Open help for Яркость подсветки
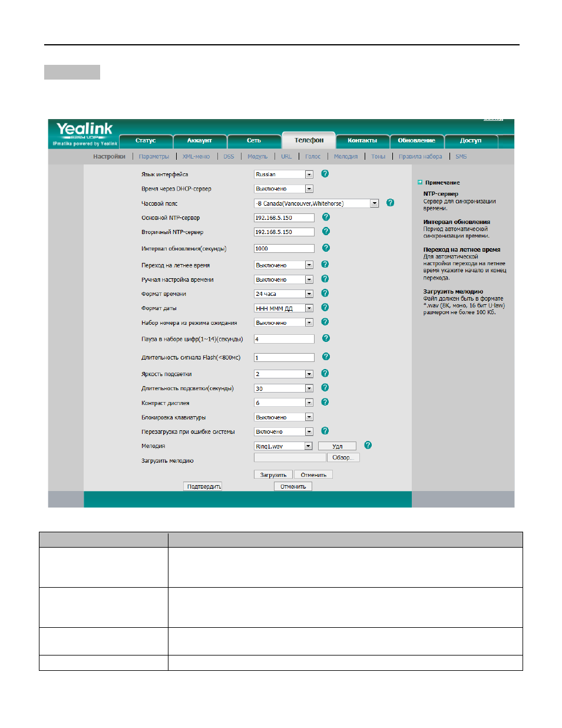The width and height of the screenshot is (562, 728). pyautogui.click(x=325, y=373)
